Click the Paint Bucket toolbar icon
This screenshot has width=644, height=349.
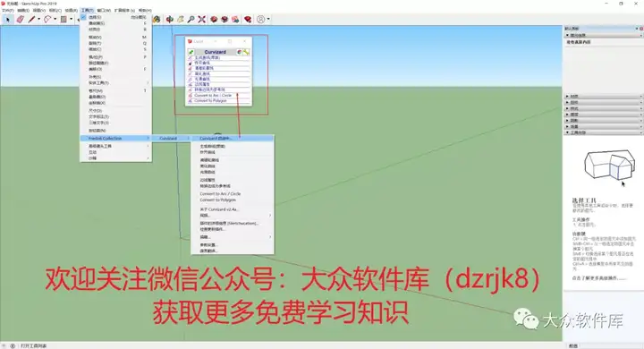157,20
